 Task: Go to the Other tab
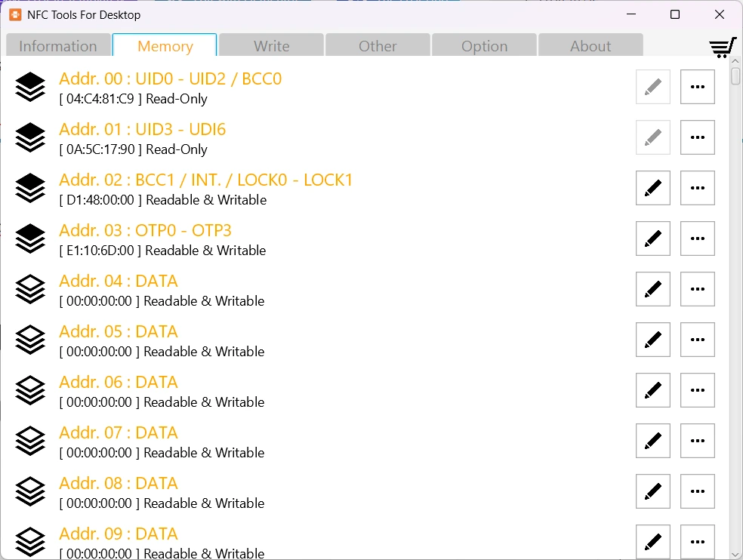click(378, 46)
